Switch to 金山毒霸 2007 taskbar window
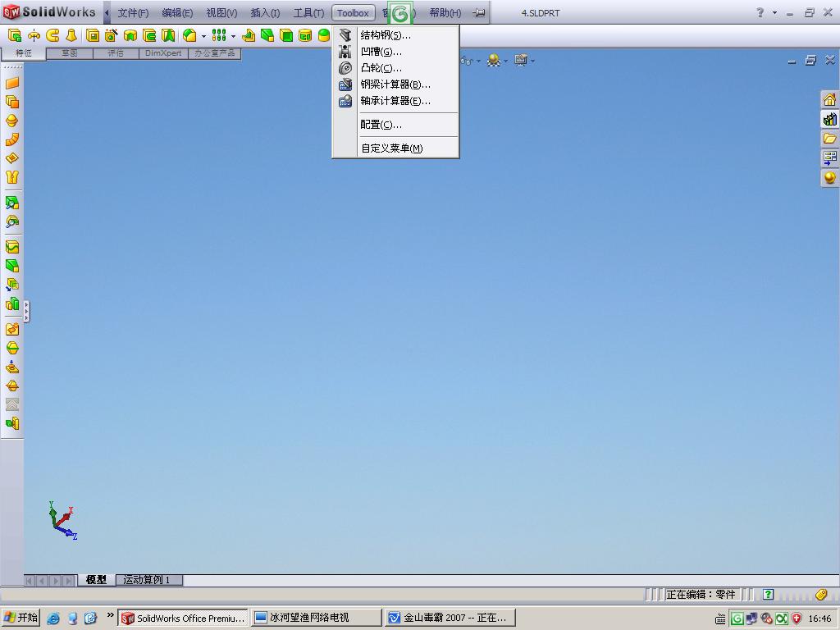 click(x=450, y=618)
